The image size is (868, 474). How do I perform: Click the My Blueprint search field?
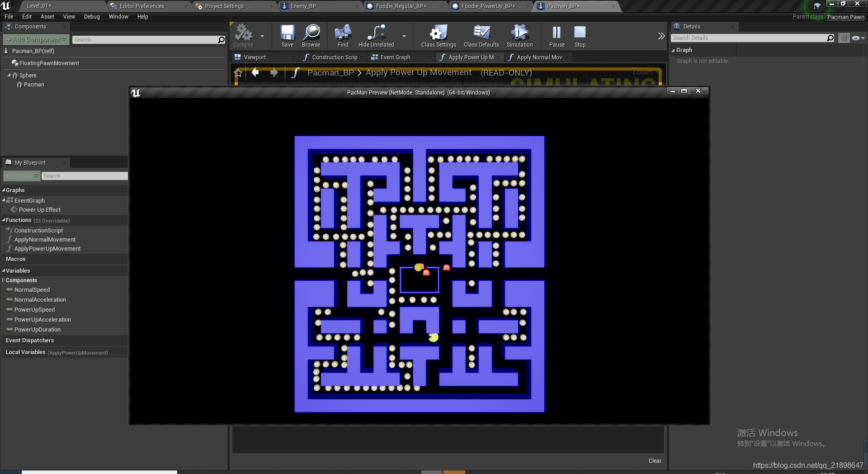85,176
